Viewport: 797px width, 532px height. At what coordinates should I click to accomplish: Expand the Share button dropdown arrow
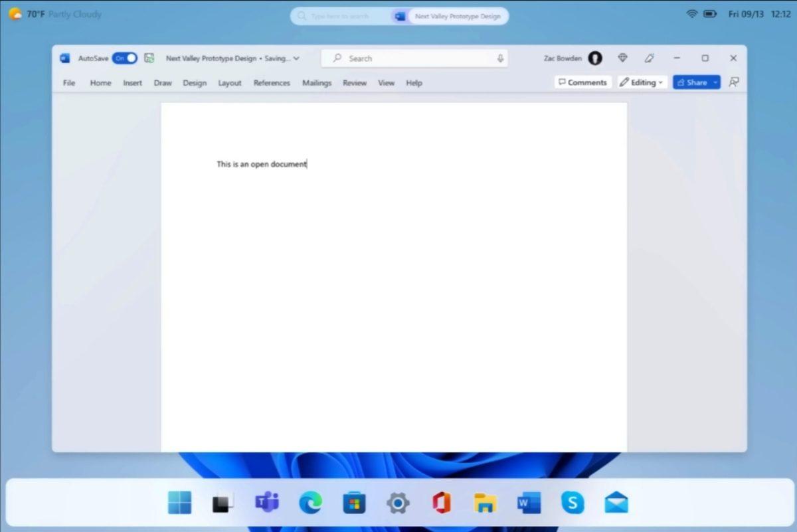(715, 82)
